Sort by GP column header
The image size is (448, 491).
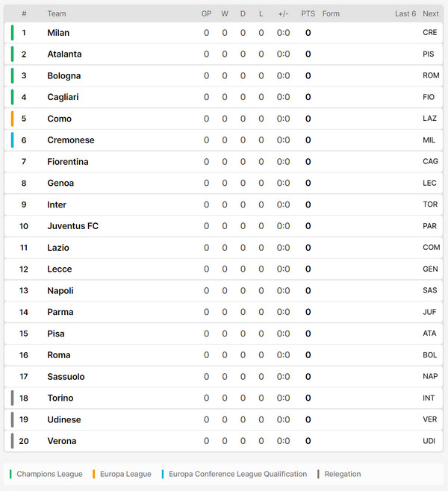point(207,13)
